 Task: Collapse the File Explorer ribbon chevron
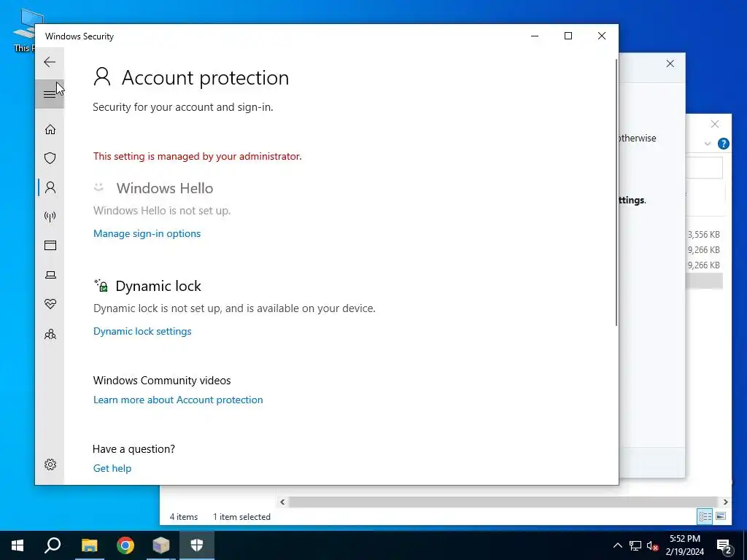[708, 144]
